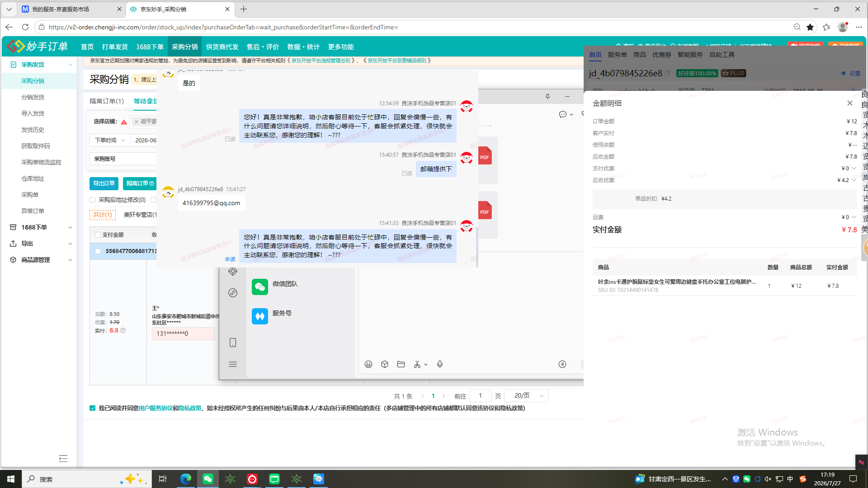The height and width of the screenshot is (488, 868).
Task: Click the help icon next to 实付 6.8
Action: [123, 330]
